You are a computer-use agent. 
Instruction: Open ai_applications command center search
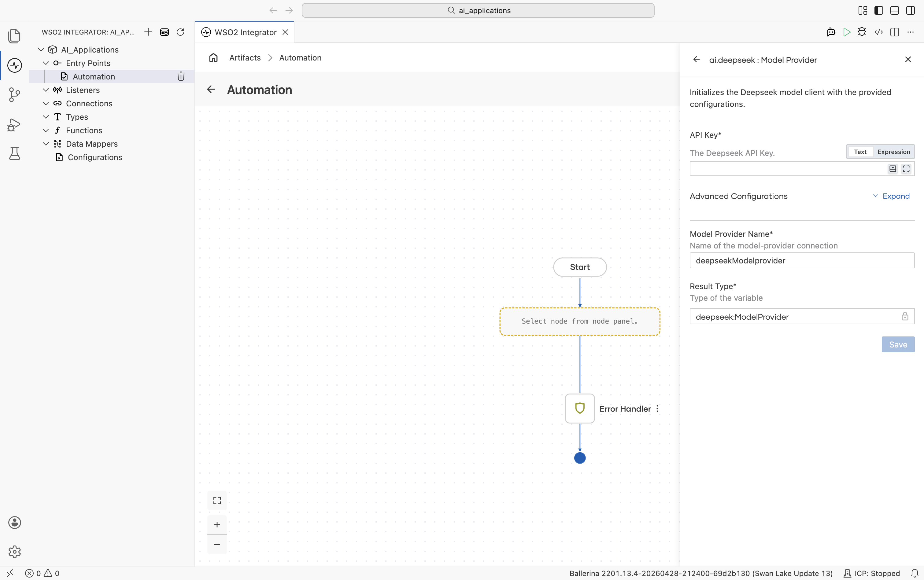(x=478, y=10)
